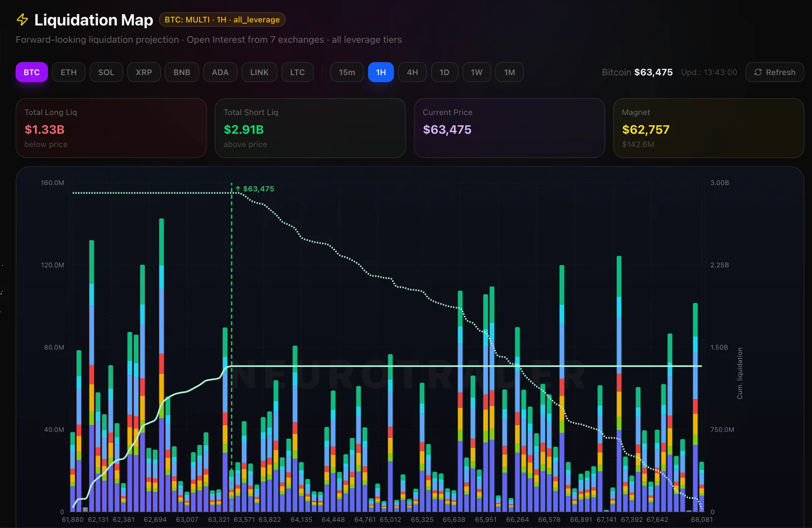
Task: Pick the 1M timeframe
Action: [510, 72]
